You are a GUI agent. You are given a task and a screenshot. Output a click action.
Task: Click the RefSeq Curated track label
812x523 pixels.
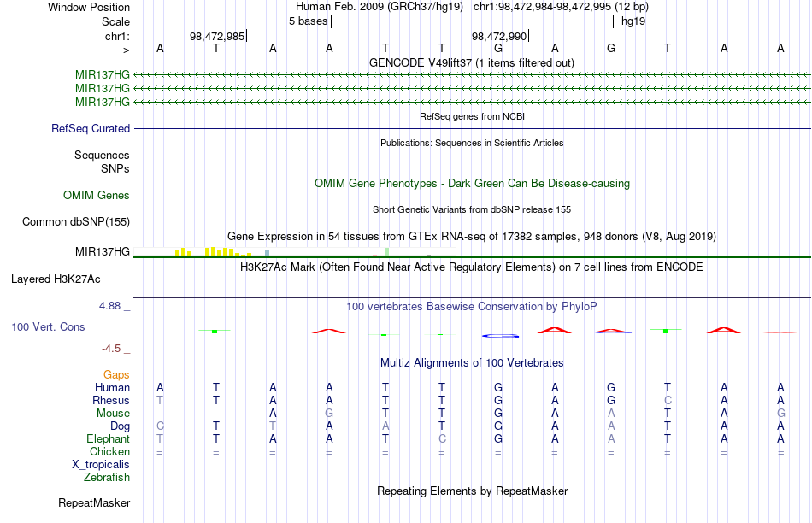click(x=90, y=128)
